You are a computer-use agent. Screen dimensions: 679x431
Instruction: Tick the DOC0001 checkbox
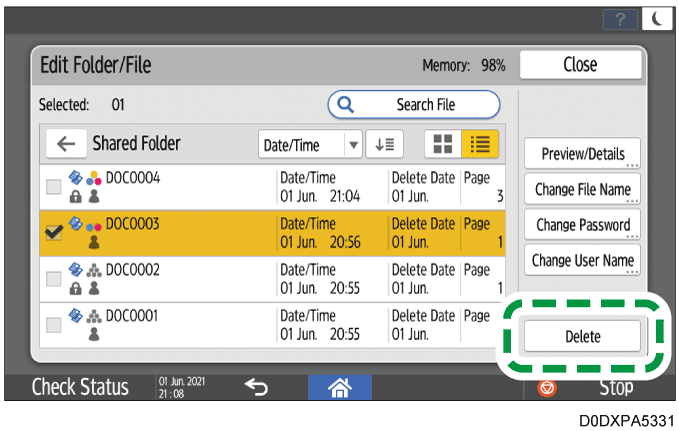tap(54, 325)
